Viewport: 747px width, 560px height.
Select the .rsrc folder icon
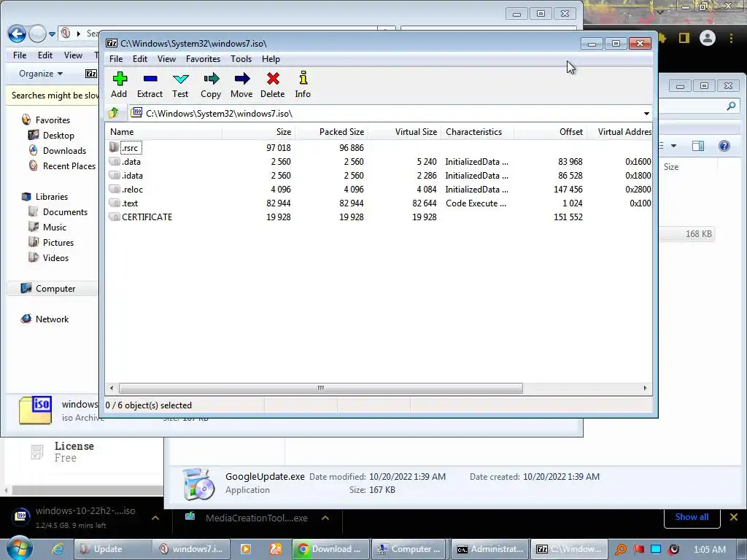pos(114,147)
